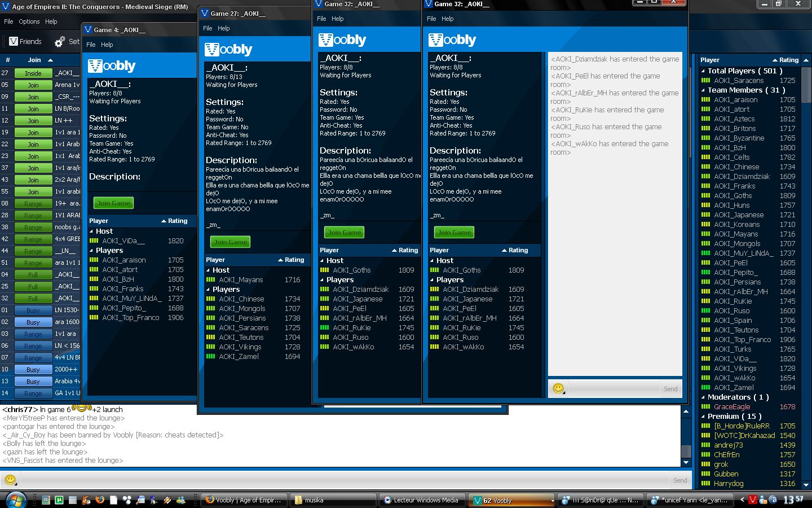
Task: Click the scroll-down arrow of the lounge chat
Action: (686, 462)
